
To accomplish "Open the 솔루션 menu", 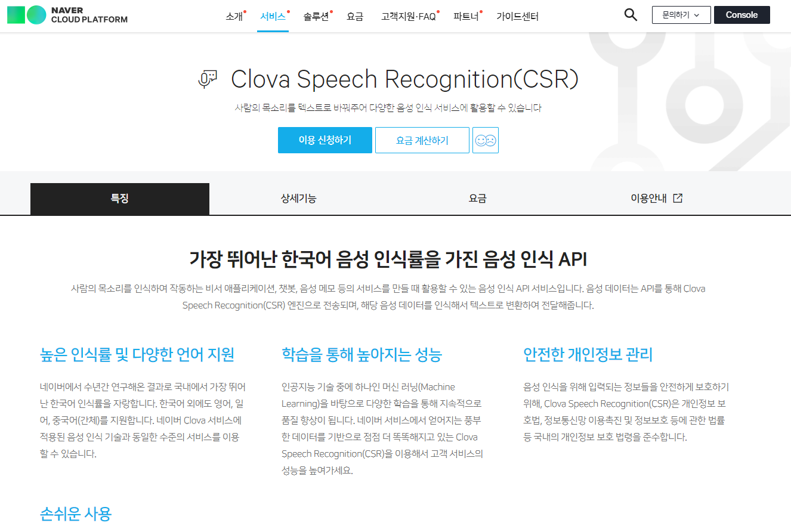I will (316, 17).
